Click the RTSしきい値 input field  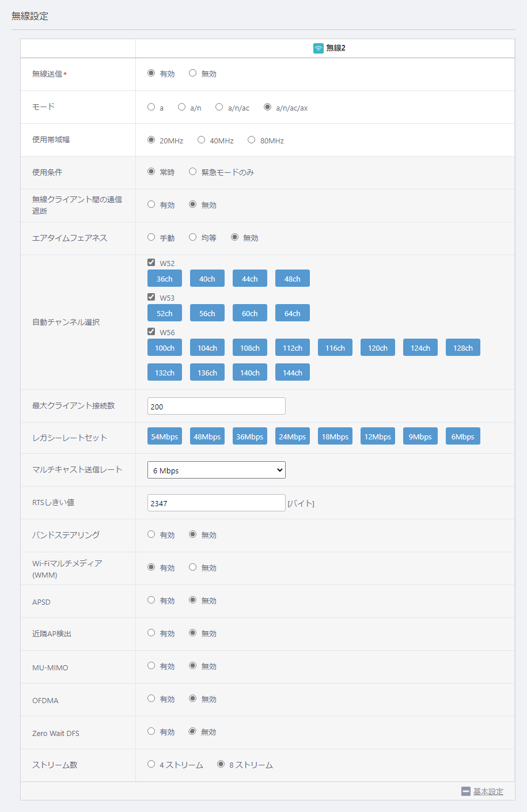pyautogui.click(x=217, y=503)
